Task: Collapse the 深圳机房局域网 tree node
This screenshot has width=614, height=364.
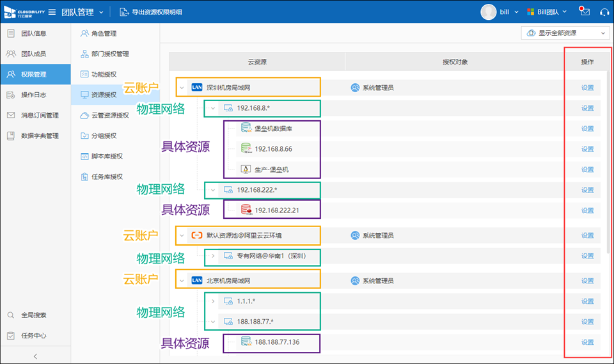Action: (x=182, y=88)
